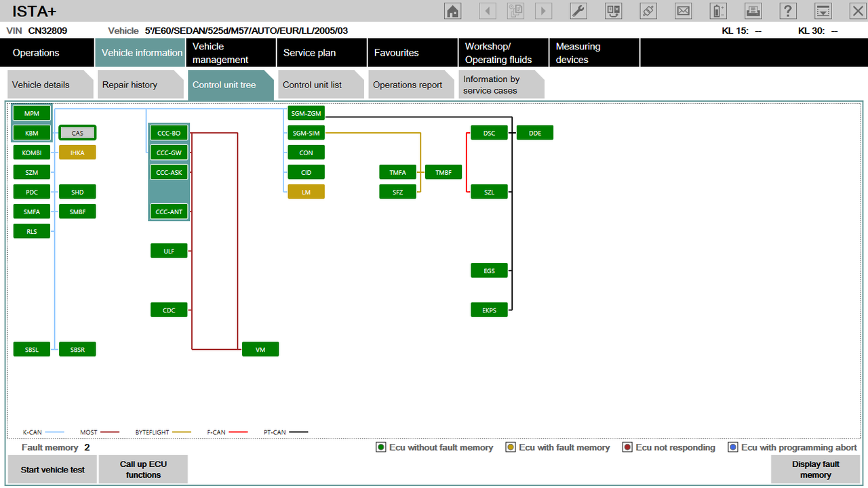
Task: Open the operation mode switch icon
Action: pyautogui.click(x=614, y=10)
